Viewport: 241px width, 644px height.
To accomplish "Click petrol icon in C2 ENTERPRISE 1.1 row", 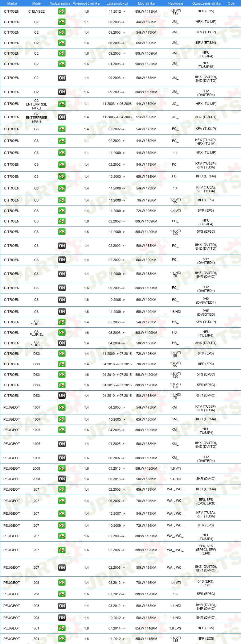I will click(x=62, y=104).
